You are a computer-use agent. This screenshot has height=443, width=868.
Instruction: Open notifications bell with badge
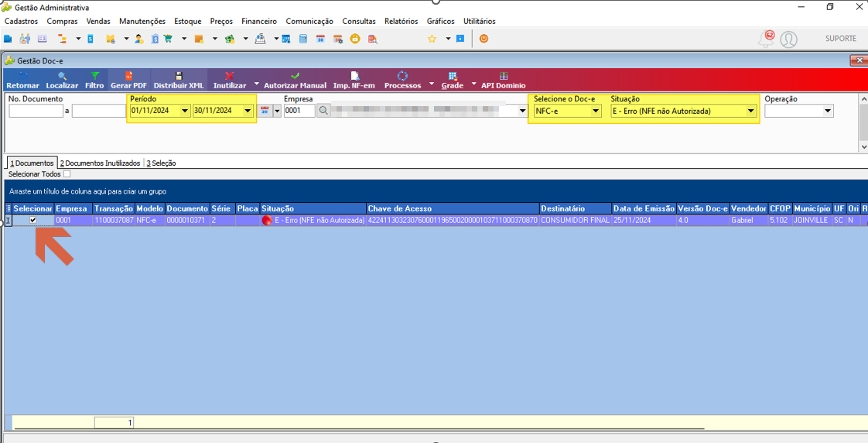(x=767, y=39)
